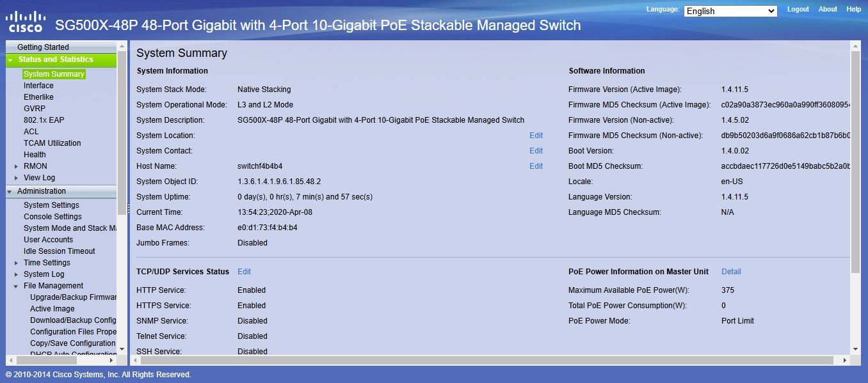Click the Logout link
Viewport: 868px width, 383px height.
tap(798, 10)
